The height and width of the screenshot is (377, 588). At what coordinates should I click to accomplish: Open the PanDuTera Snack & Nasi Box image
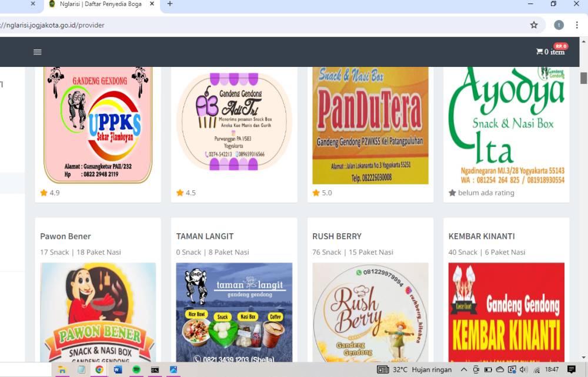[370, 126]
